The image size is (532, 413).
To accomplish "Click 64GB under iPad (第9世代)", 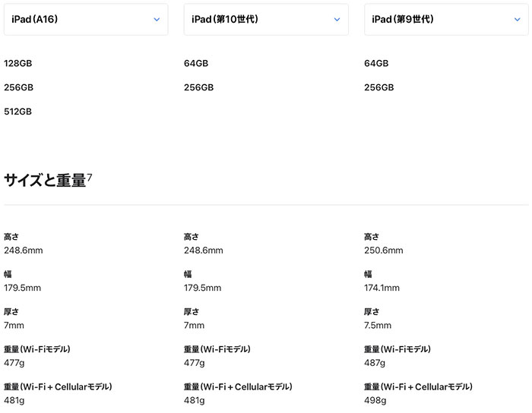I will [376, 63].
